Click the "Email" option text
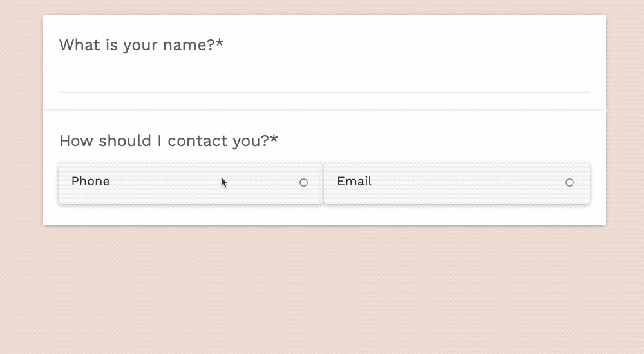This screenshot has width=644, height=354. (354, 182)
